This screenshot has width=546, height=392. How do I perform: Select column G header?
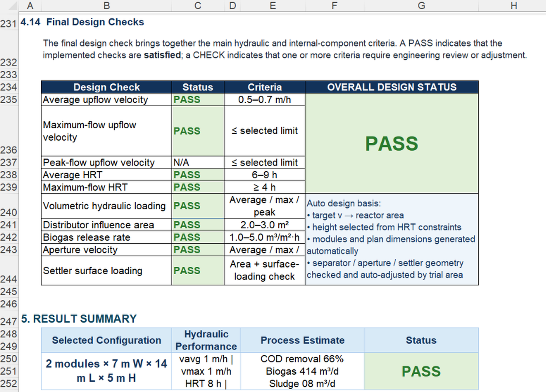click(421, 5)
